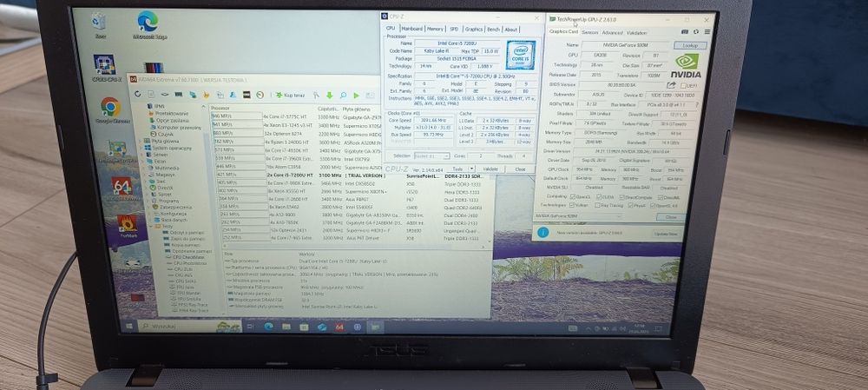Screen dimensions: 868x390
Task: Click the dark memory chip icon in AIDA64 toolbar
Action: tap(247, 95)
